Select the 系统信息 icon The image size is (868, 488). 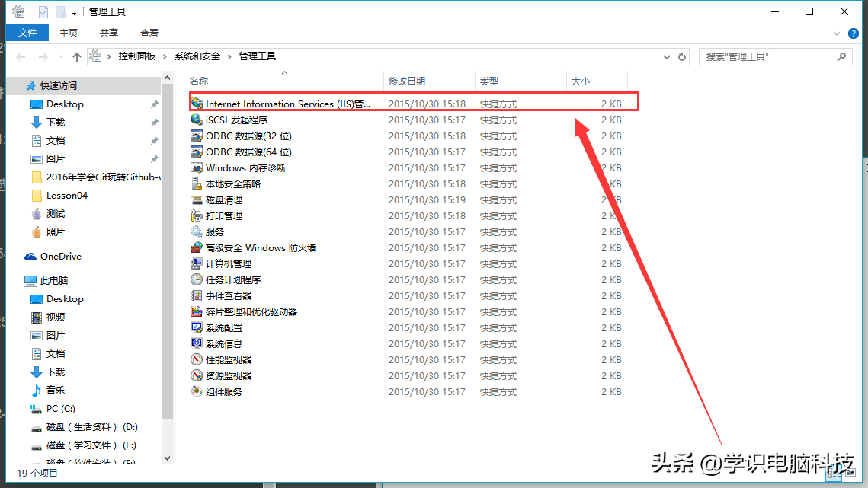pyautogui.click(x=197, y=343)
